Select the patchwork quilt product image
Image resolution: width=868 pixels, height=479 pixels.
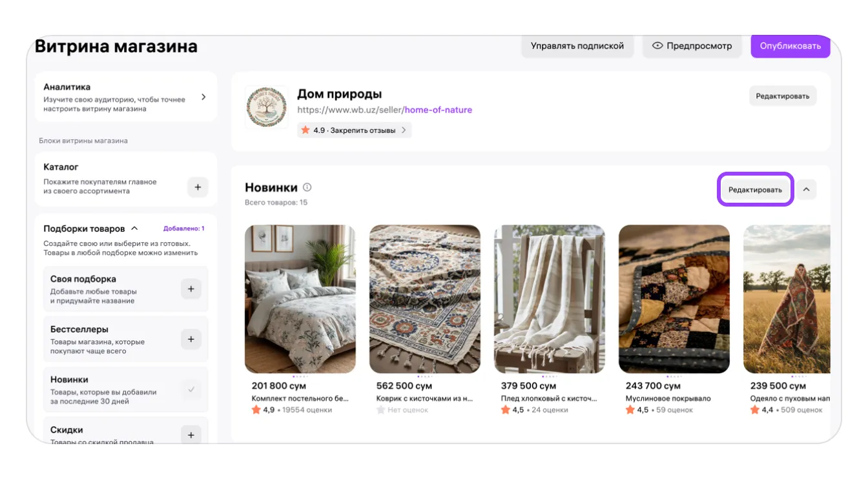click(x=674, y=299)
